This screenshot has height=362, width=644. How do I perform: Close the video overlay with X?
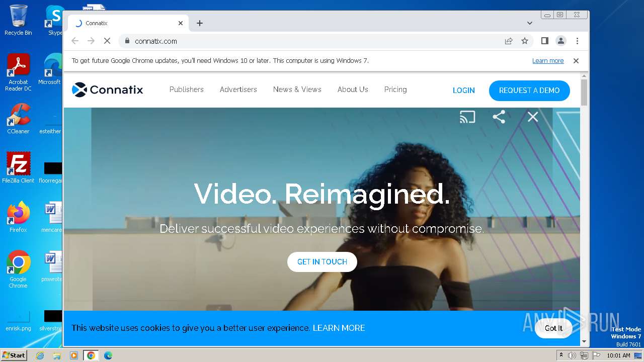tap(533, 117)
